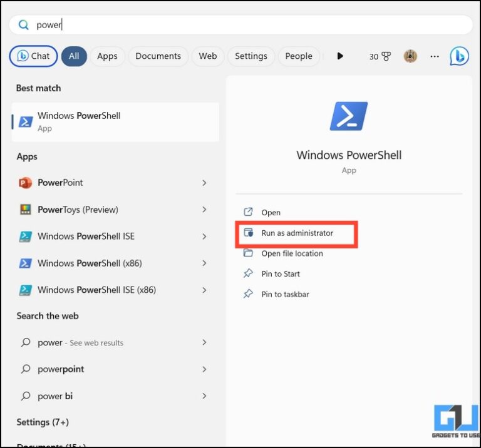Expand the Windows PowerShell (x86) chevron
481x448 pixels.
[x=204, y=263]
